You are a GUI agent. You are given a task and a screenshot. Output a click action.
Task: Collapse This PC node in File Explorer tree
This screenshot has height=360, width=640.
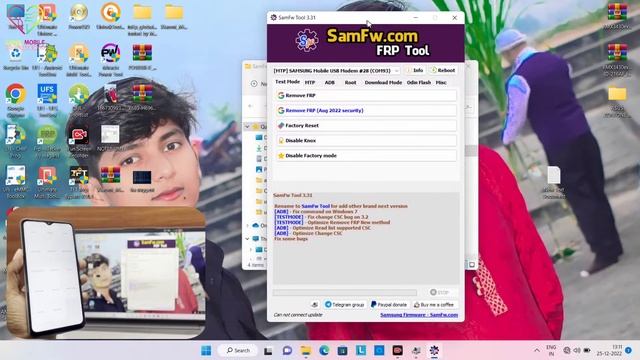pos(247,238)
